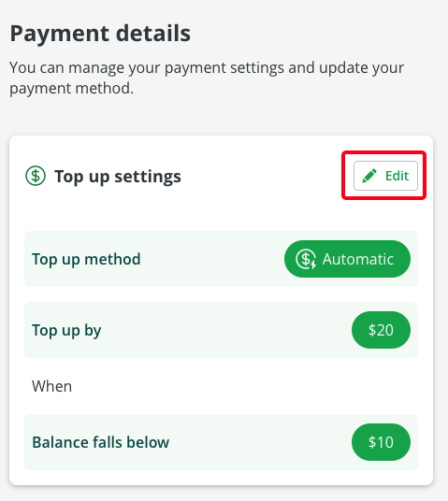Click the When label text
448x501 pixels.
tap(51, 386)
